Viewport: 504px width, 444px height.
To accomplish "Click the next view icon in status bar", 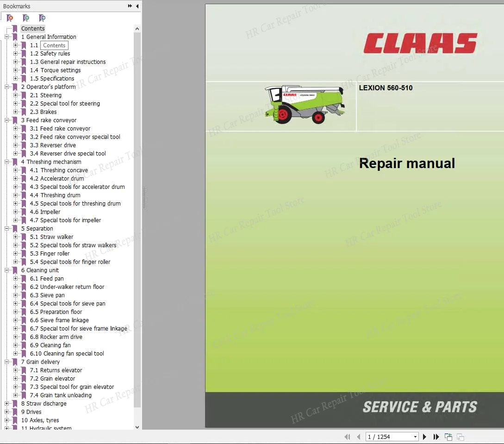I will pyautogui.click(x=460, y=437).
